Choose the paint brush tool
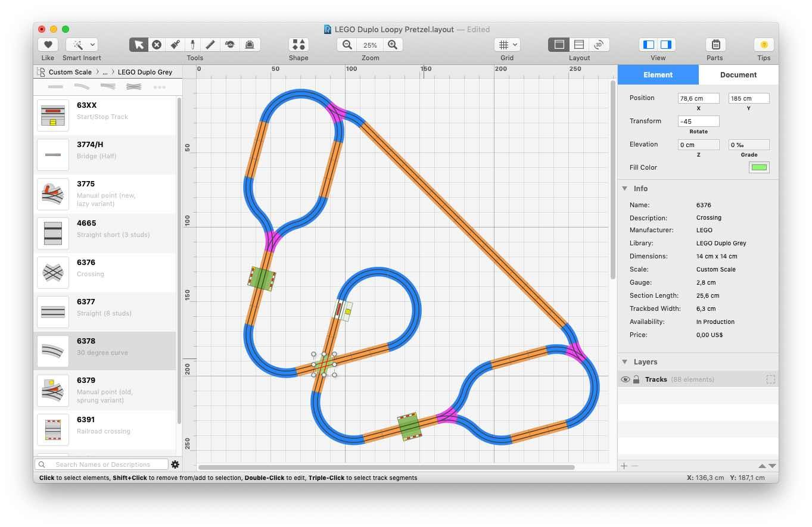Screen dimensions: 812x527 coord(175,45)
